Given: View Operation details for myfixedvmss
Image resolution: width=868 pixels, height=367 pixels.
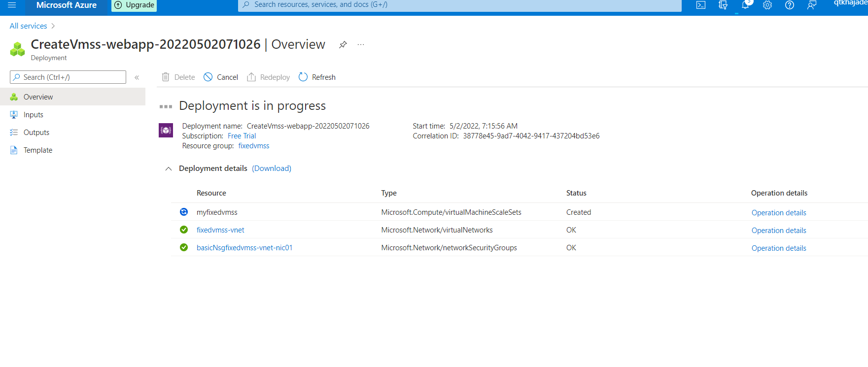Looking at the screenshot, I should point(779,213).
